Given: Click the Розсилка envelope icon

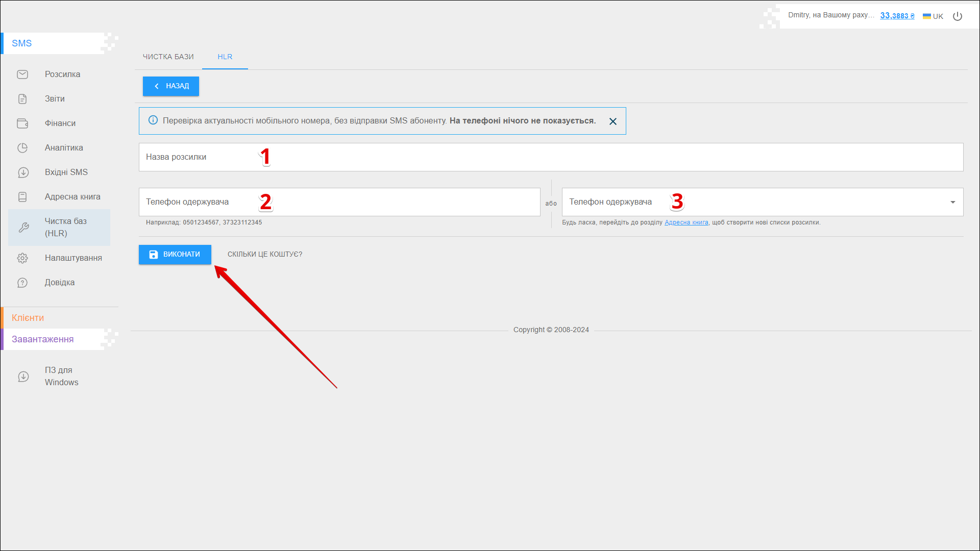Looking at the screenshot, I should click(22, 74).
